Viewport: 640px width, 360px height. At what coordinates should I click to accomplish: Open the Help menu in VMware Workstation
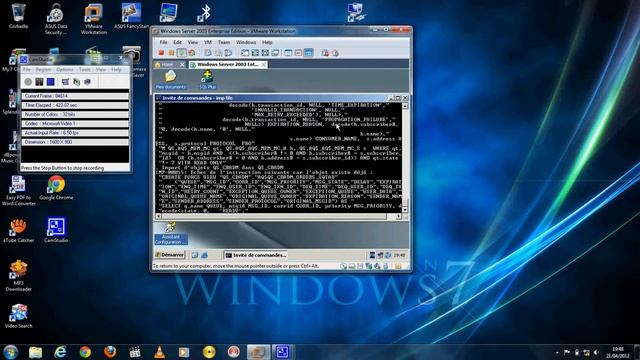tap(267, 42)
